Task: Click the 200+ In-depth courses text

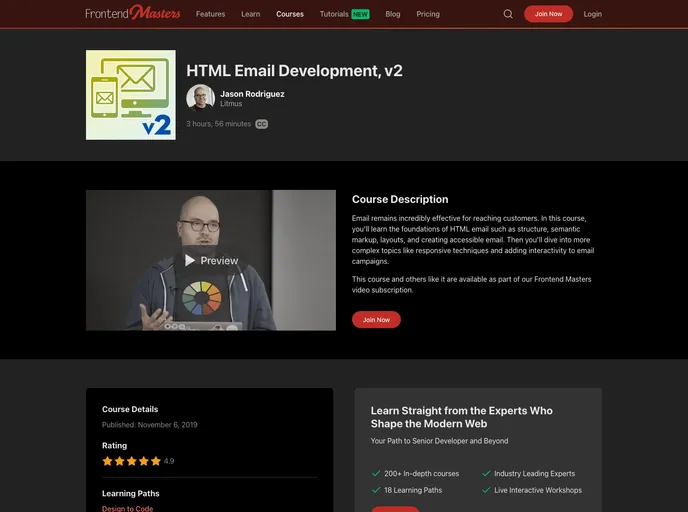Action: click(422, 474)
